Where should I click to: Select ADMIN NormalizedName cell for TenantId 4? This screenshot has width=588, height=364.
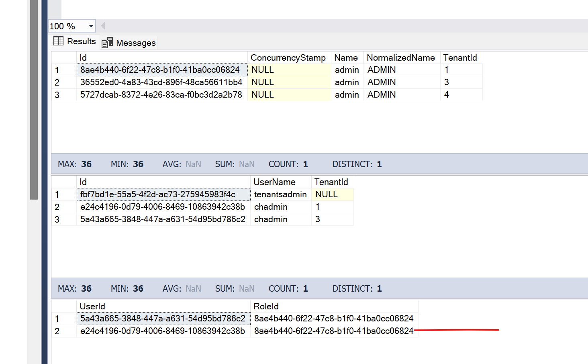pos(402,95)
